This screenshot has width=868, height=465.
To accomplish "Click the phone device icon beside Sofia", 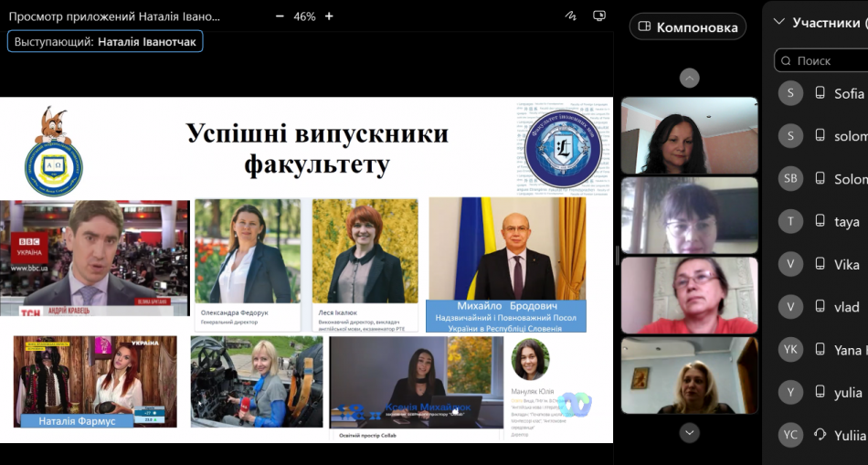I will click(x=820, y=93).
